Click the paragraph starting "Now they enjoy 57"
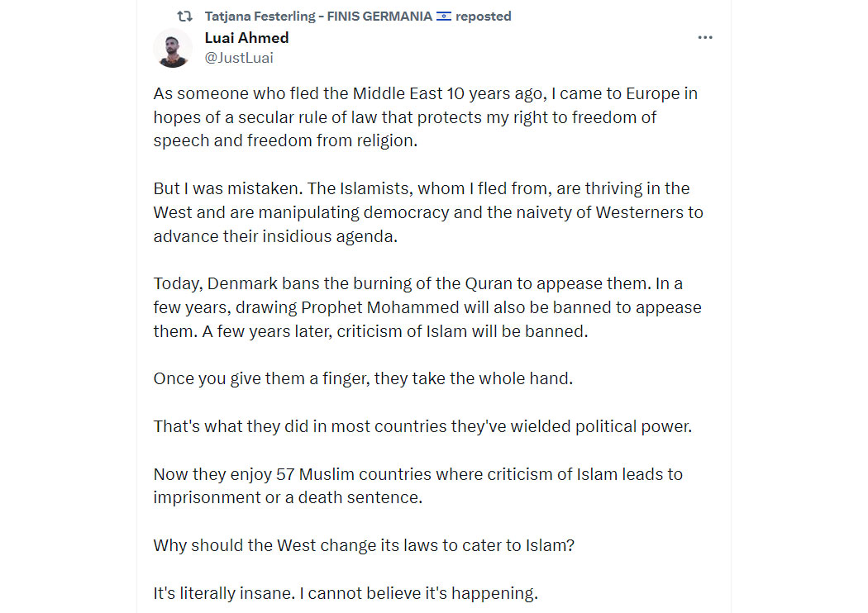The height and width of the screenshot is (613, 868). point(418,486)
